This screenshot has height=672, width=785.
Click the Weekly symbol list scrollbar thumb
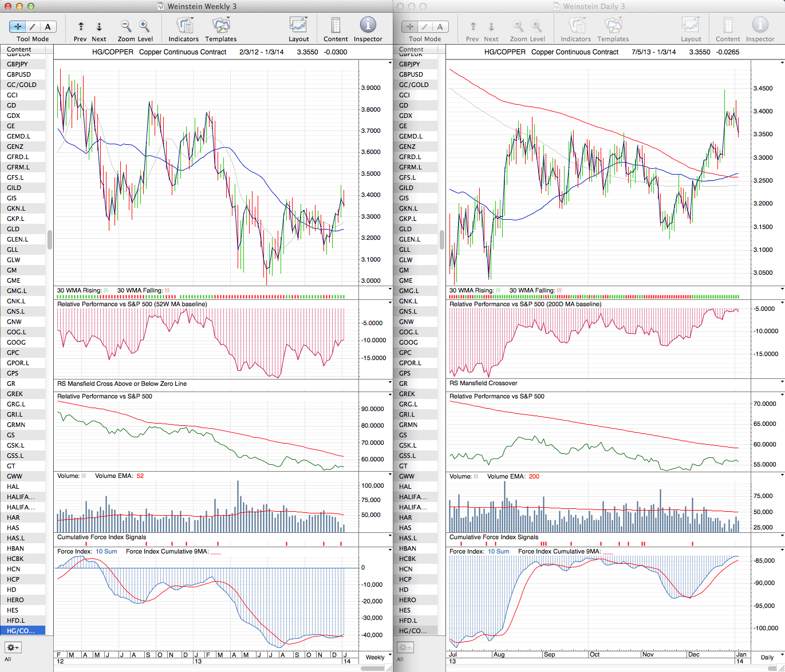50,240
